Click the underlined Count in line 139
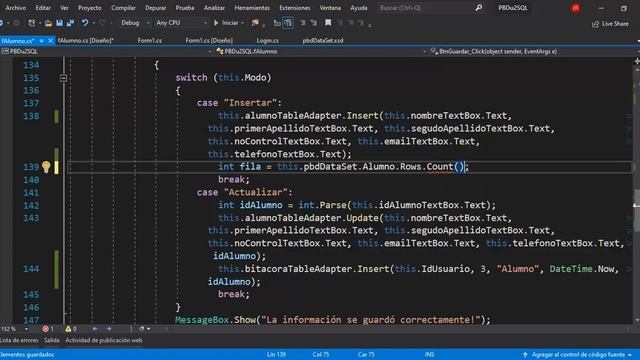The width and height of the screenshot is (640, 360). tap(440, 167)
